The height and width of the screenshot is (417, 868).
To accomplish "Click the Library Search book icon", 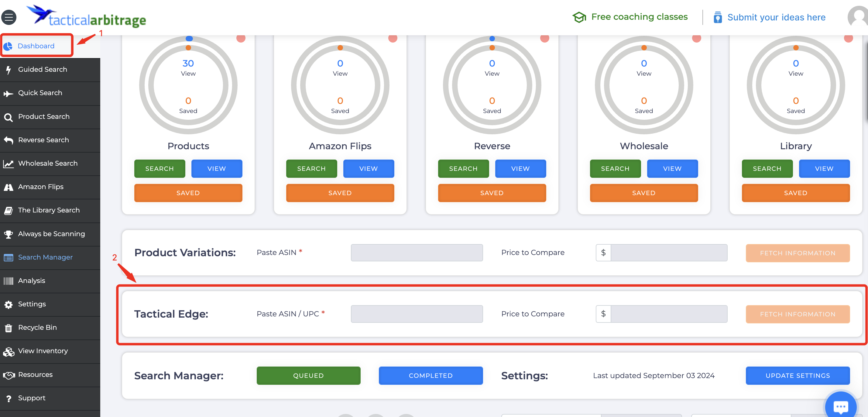I will pyautogui.click(x=9, y=211).
